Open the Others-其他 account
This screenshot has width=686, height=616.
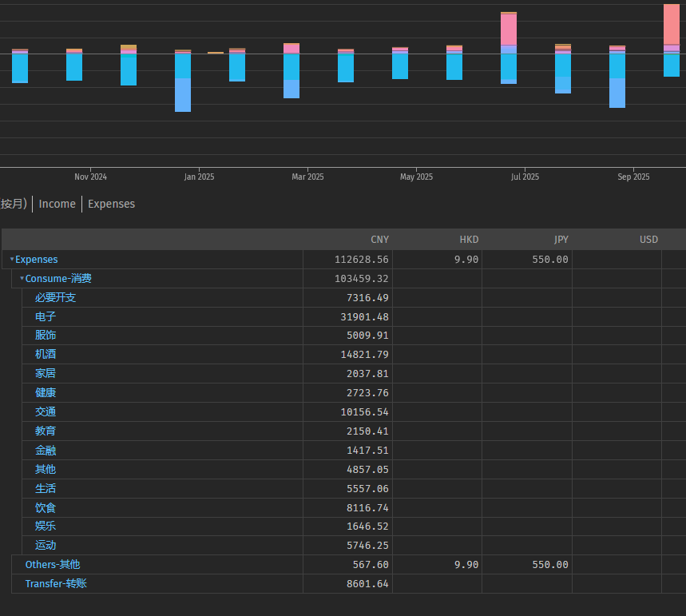[x=53, y=565]
